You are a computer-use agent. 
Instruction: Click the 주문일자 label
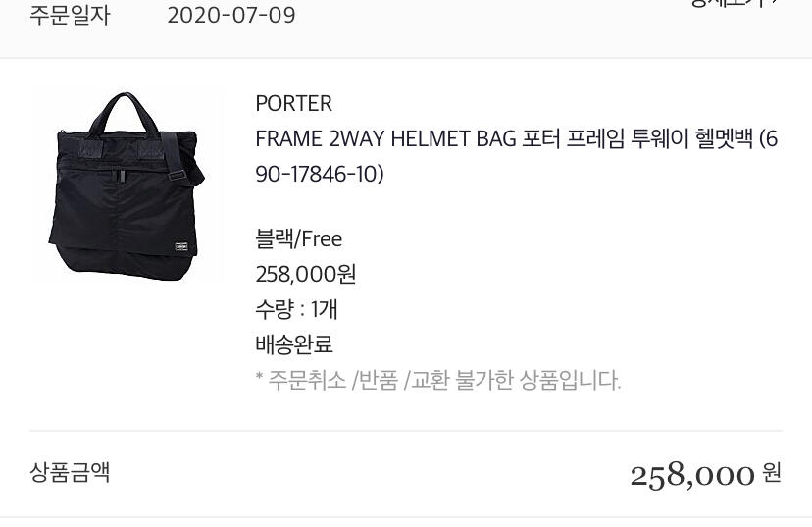(x=70, y=15)
